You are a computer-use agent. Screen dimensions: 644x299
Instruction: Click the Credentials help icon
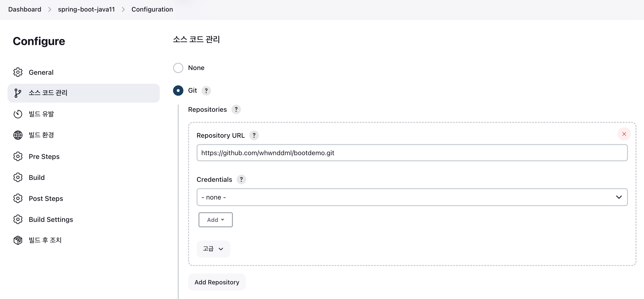(x=241, y=179)
